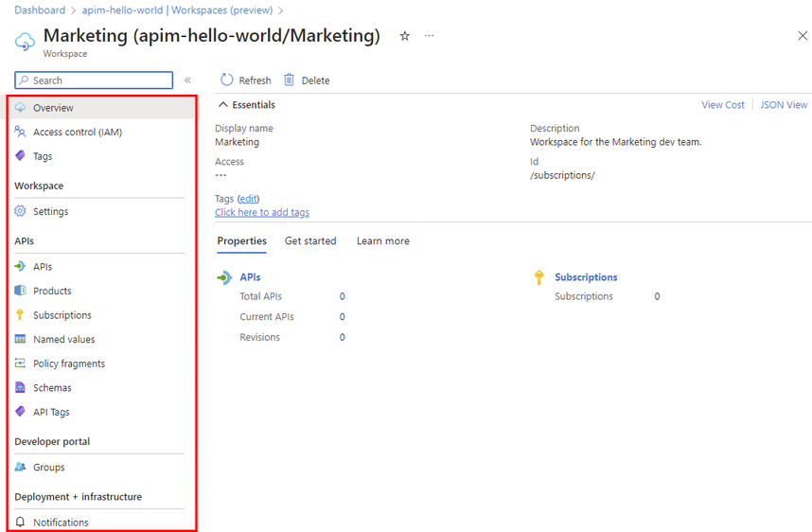Click the Delete trash can icon
Image resolution: width=812 pixels, height=532 pixels.
[x=290, y=80]
